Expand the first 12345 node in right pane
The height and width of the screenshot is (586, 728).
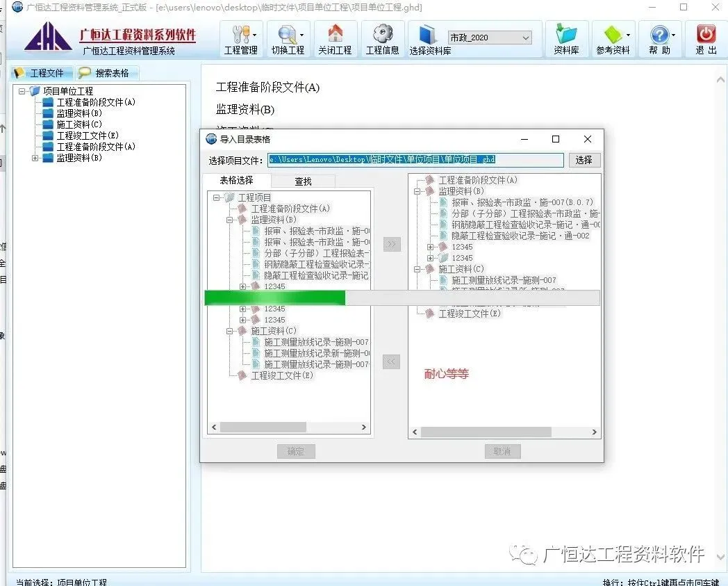430,247
